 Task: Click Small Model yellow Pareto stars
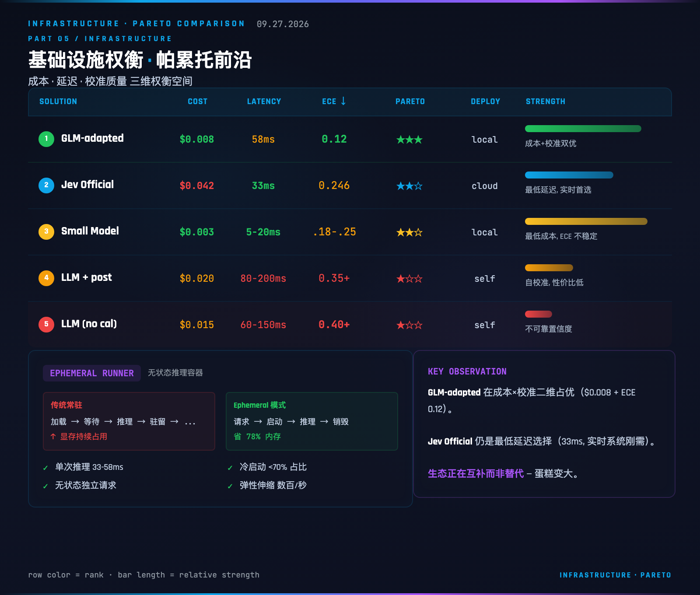409,232
